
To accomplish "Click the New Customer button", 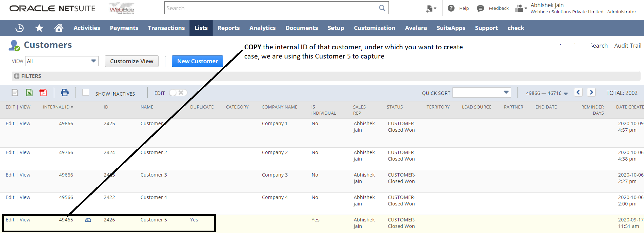I will [197, 61].
